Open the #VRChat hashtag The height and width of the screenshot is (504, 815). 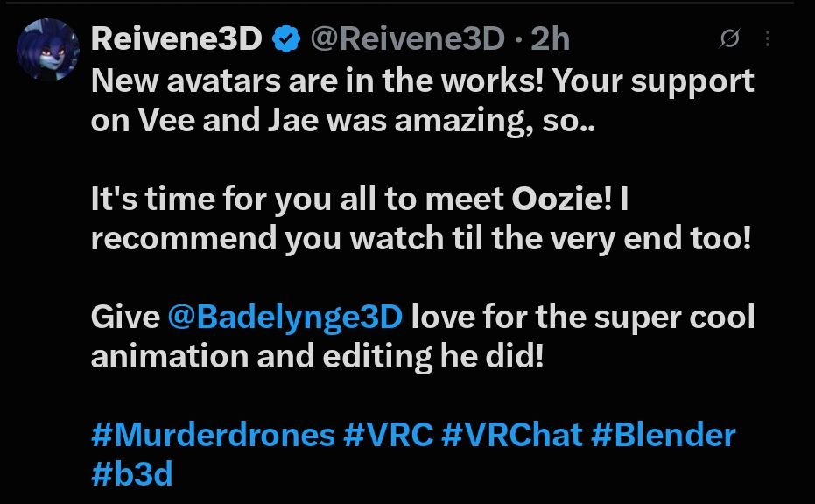[511, 435]
